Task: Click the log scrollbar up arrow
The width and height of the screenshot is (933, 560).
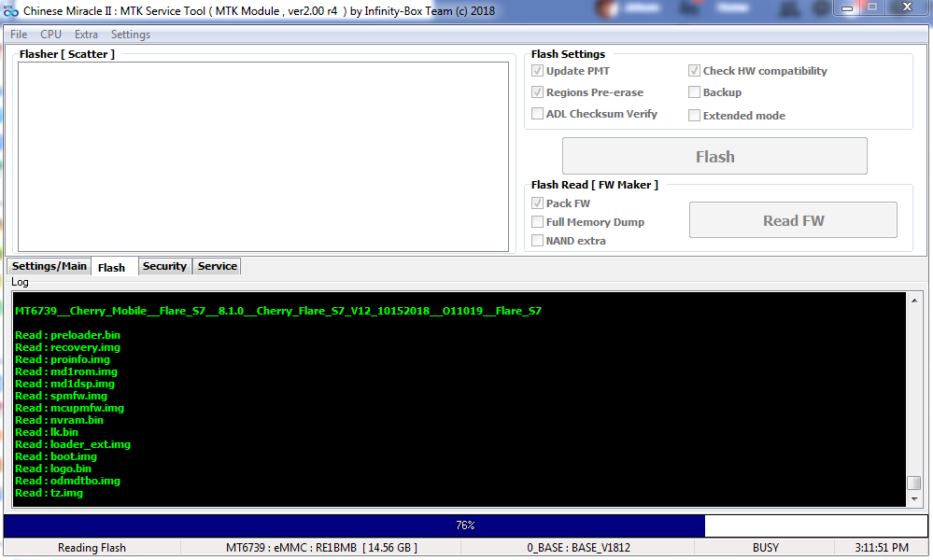Action: (914, 301)
